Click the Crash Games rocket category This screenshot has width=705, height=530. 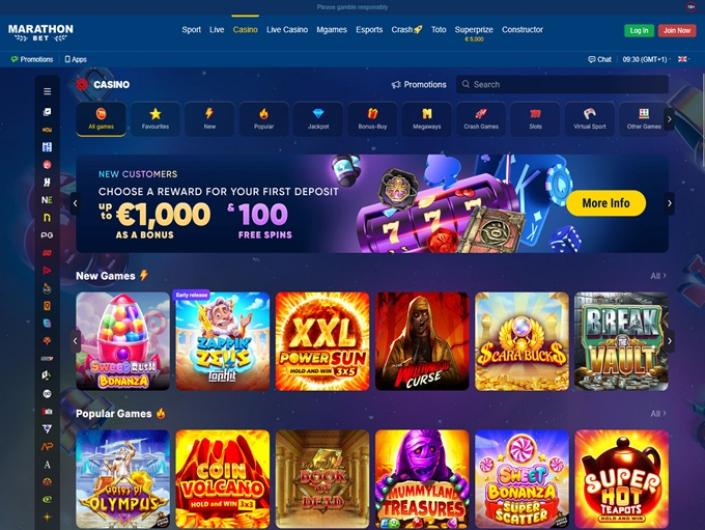[481, 119]
